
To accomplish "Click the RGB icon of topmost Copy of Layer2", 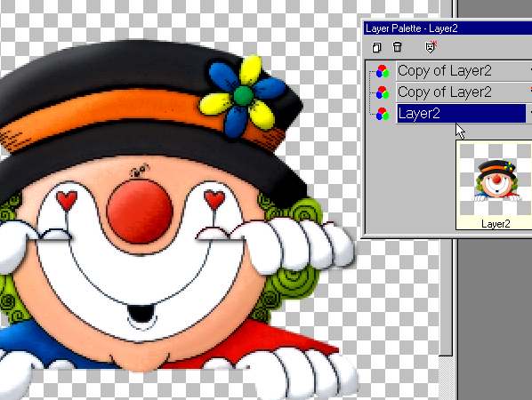I will [x=383, y=71].
